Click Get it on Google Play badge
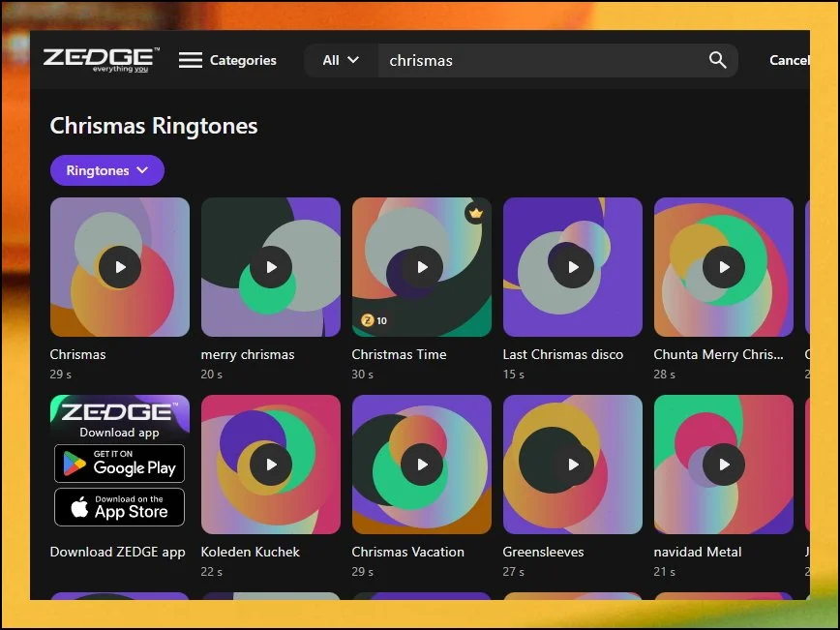The width and height of the screenshot is (840, 630). tap(119, 464)
